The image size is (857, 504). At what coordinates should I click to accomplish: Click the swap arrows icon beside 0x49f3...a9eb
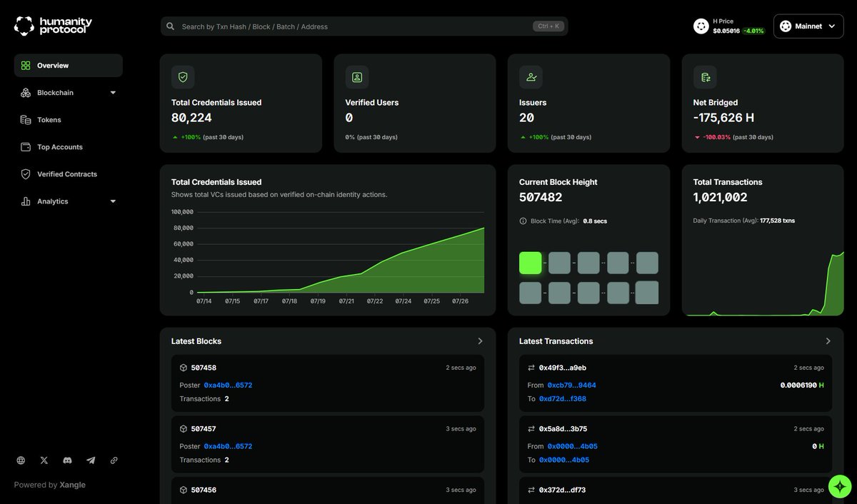pos(531,368)
